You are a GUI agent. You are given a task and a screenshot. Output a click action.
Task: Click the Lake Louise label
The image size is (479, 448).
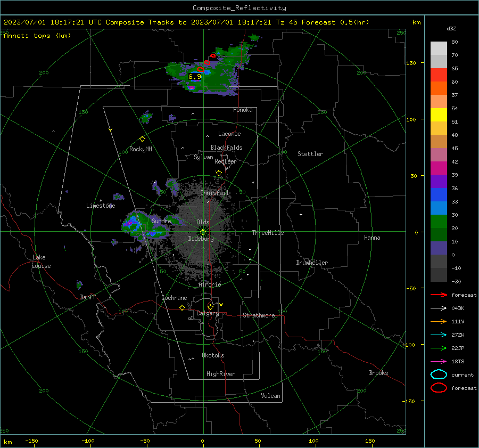[41, 262]
